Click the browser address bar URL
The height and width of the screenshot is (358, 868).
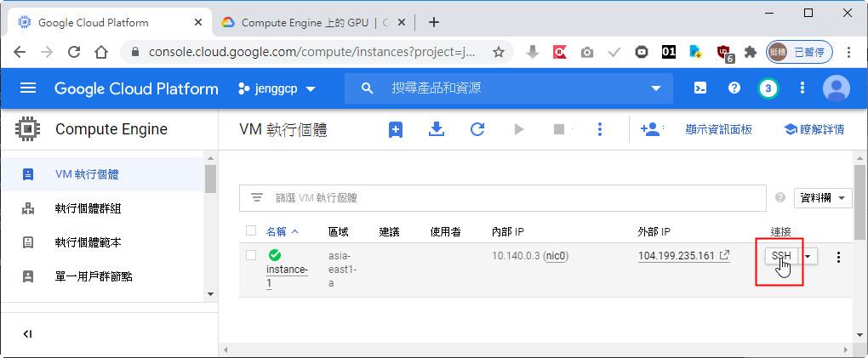click(311, 52)
